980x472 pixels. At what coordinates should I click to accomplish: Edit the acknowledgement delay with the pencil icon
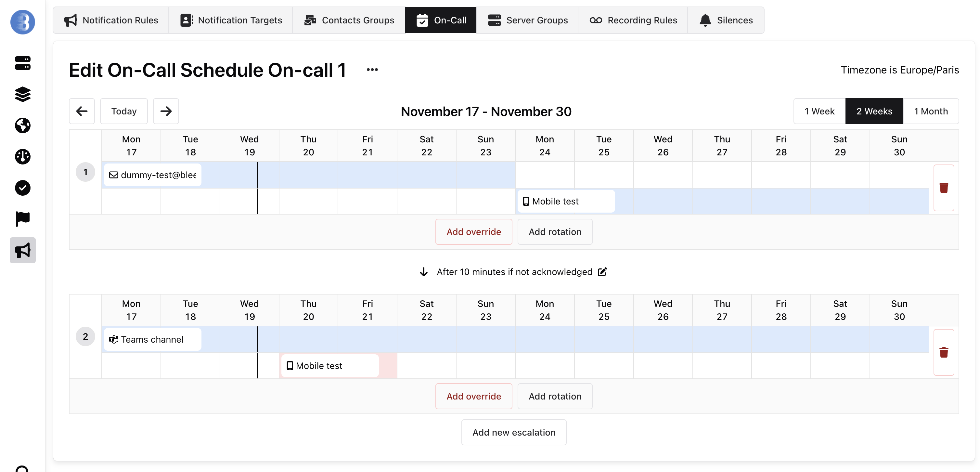click(602, 272)
